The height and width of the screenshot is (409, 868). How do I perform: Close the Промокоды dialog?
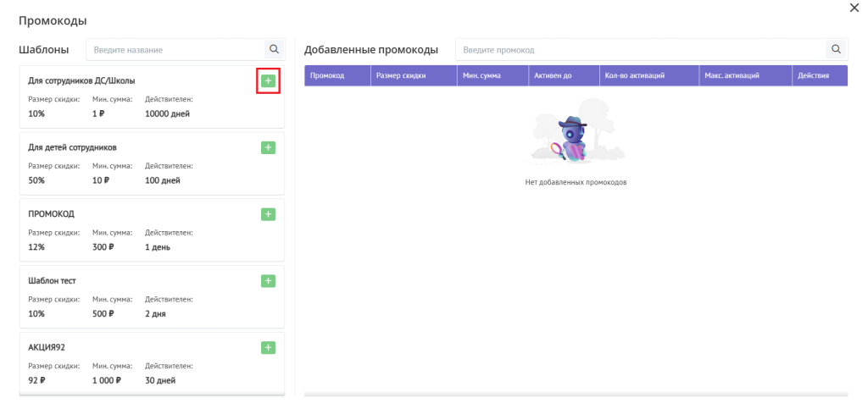(854, 8)
